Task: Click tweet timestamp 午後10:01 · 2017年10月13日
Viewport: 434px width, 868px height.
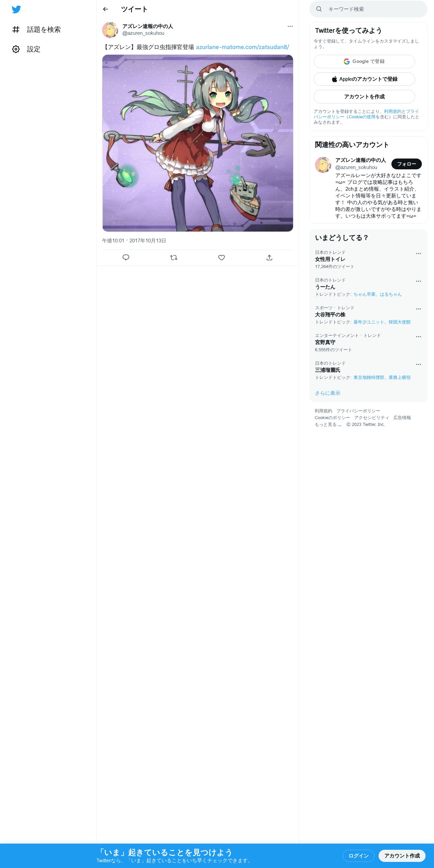Action: coord(134,241)
